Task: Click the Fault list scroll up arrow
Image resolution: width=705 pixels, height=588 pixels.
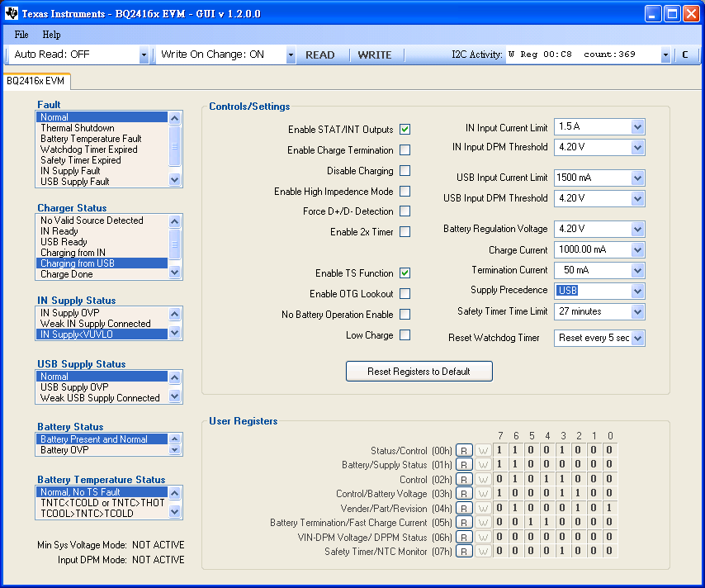Action: click(174, 118)
